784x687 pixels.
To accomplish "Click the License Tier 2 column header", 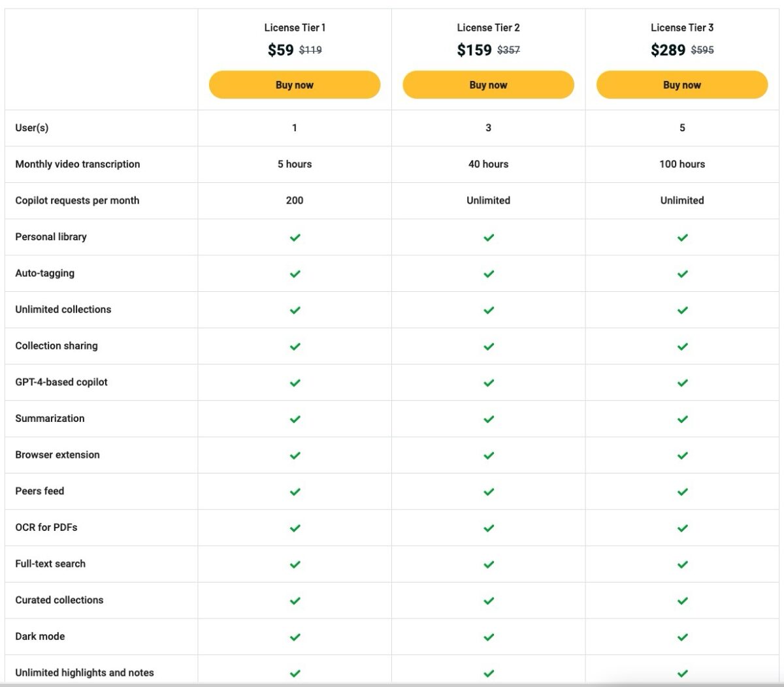I will (x=488, y=27).
